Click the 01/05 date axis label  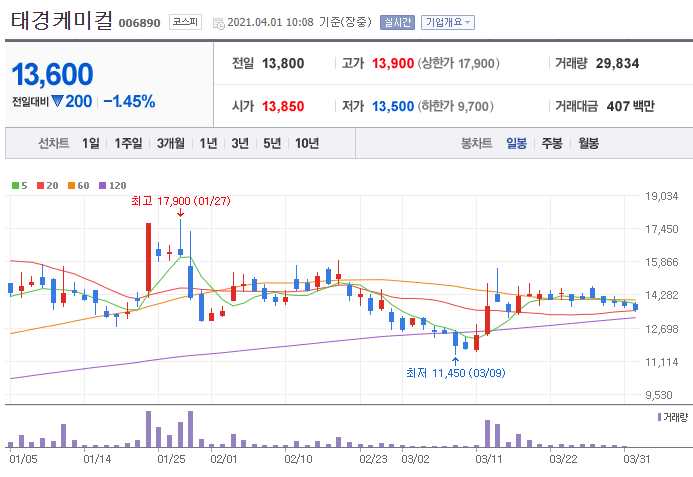[23, 459]
